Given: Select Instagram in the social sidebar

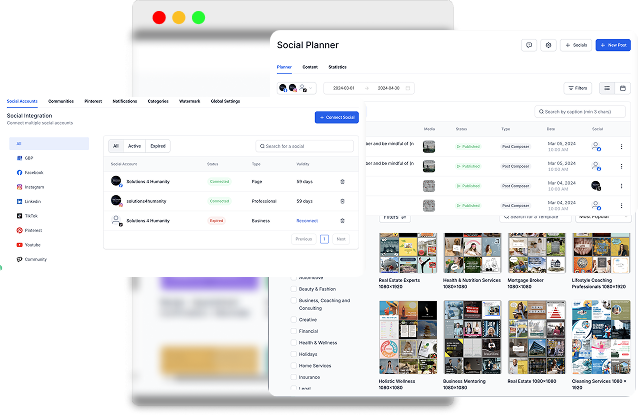Looking at the screenshot, I should click(x=30, y=187).
